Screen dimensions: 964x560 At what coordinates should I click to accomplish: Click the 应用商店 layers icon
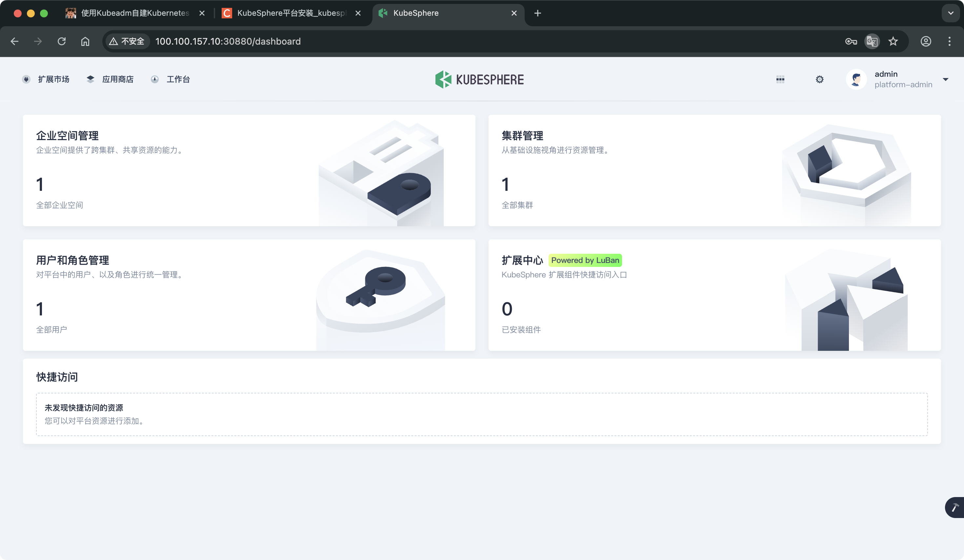point(90,79)
